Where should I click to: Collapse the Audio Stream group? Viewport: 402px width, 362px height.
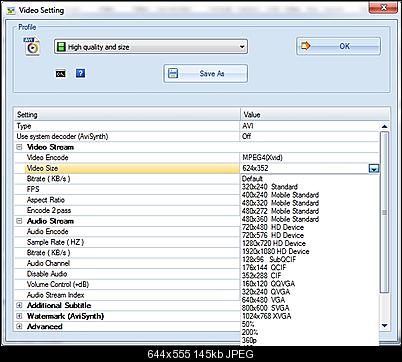[x=19, y=221]
